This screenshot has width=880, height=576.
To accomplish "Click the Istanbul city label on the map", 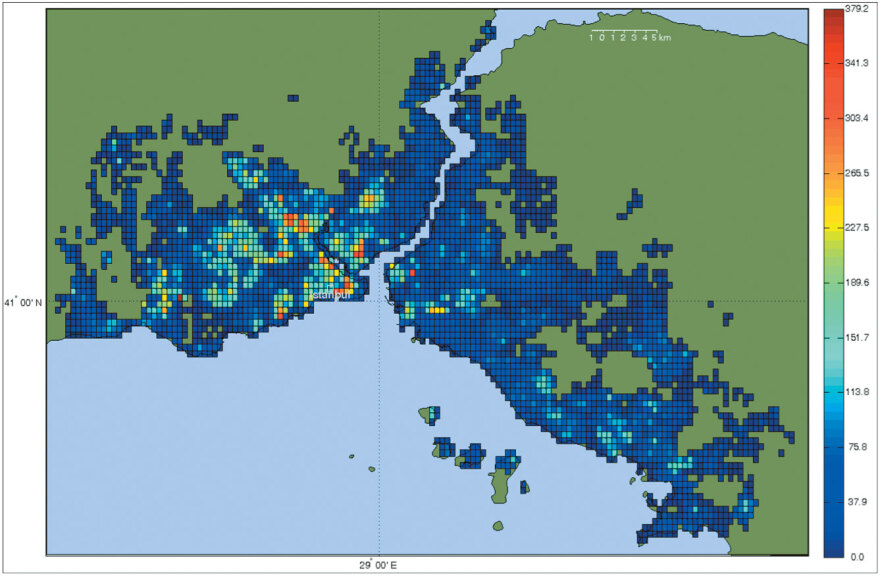I will point(330,295).
